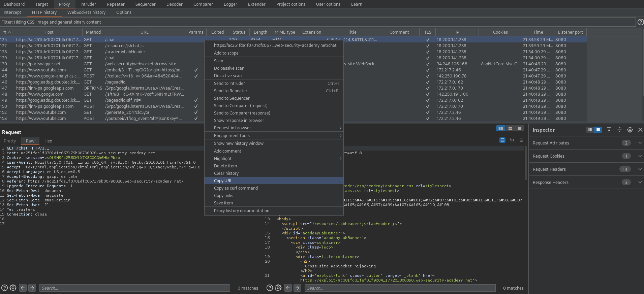644x294 pixels.
Task: Select row 145 www.google-analytics.com POST
Action: (293, 76)
